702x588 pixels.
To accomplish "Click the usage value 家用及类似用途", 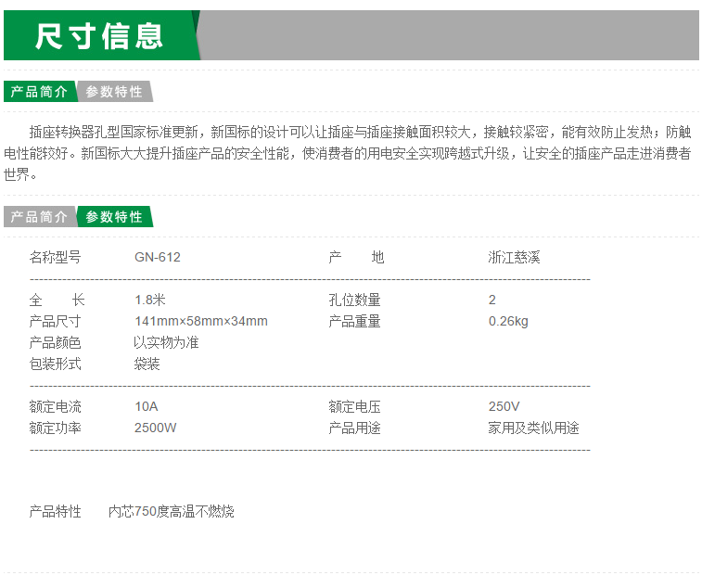I will [533, 428].
